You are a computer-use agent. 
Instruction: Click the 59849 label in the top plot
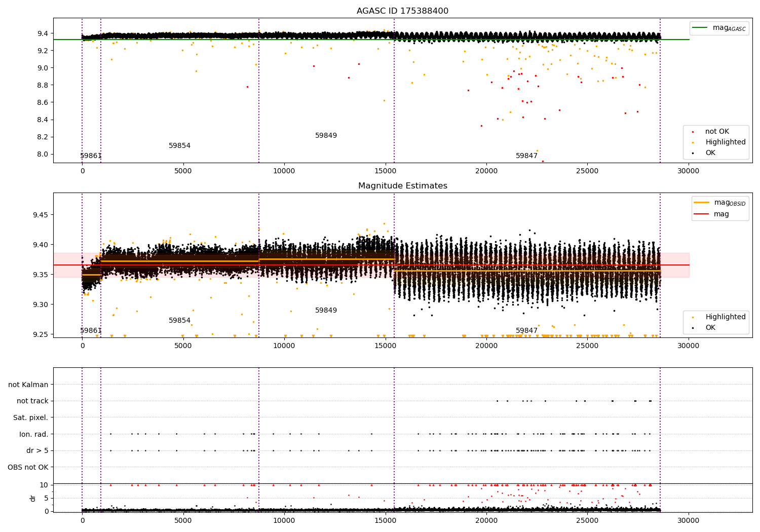click(326, 136)
